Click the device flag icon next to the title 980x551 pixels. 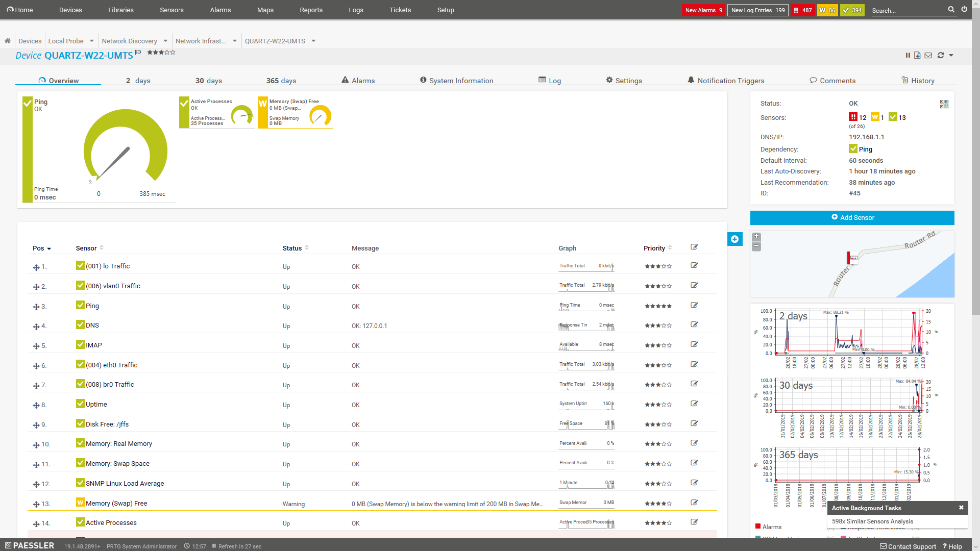coord(138,52)
